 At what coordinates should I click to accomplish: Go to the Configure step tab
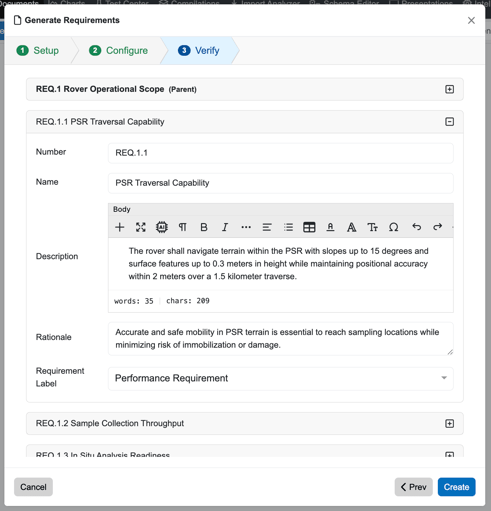118,51
